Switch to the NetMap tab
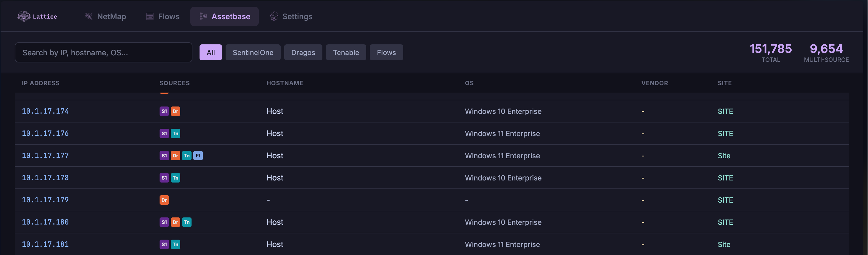Viewport: 868px width, 255px height. tap(111, 16)
